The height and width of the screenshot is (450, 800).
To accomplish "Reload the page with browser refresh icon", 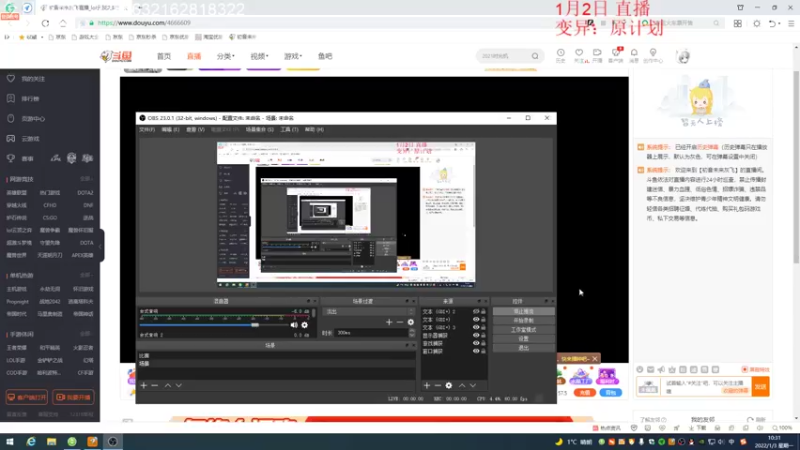I will point(45,23).
